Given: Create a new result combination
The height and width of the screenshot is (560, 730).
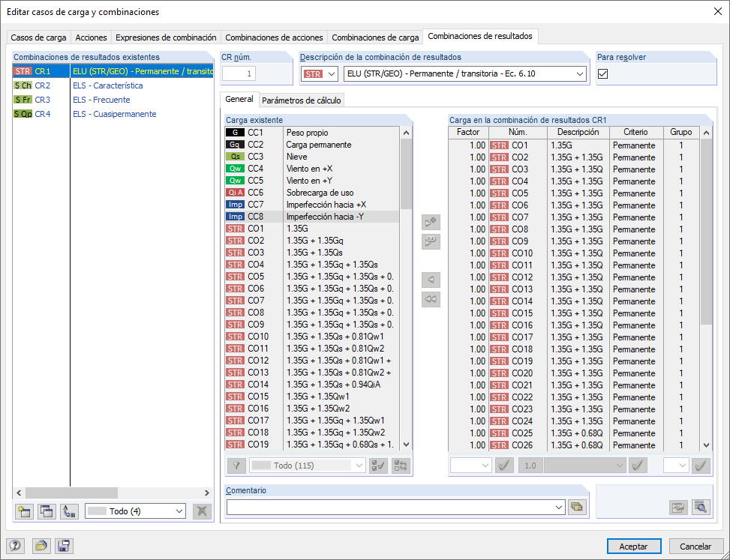Looking at the screenshot, I should click(23, 511).
